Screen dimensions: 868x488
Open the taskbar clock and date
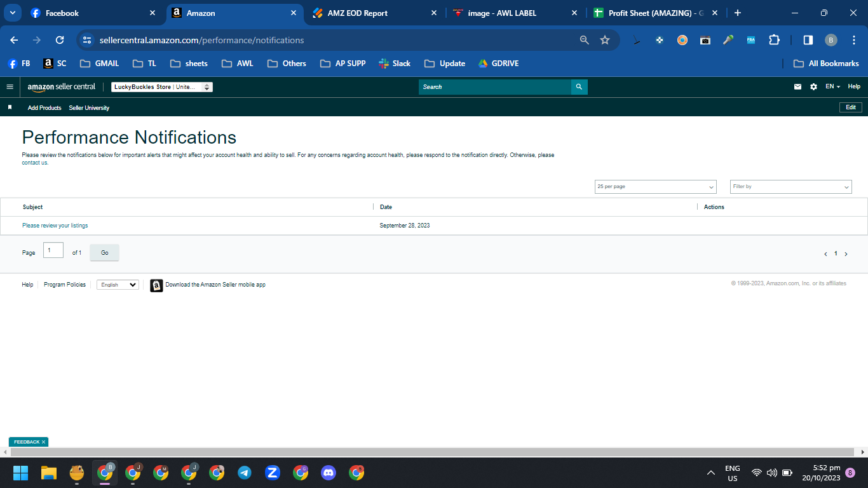821,473
